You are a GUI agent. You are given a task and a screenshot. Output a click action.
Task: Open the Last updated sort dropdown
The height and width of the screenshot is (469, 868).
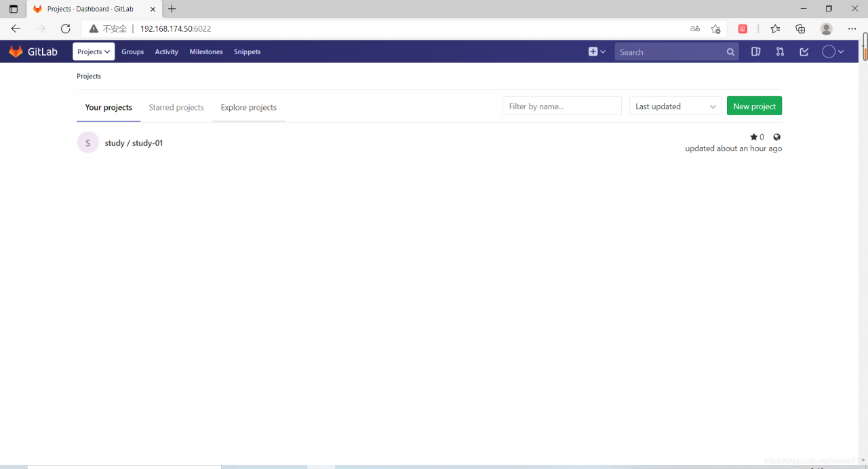[x=675, y=106]
